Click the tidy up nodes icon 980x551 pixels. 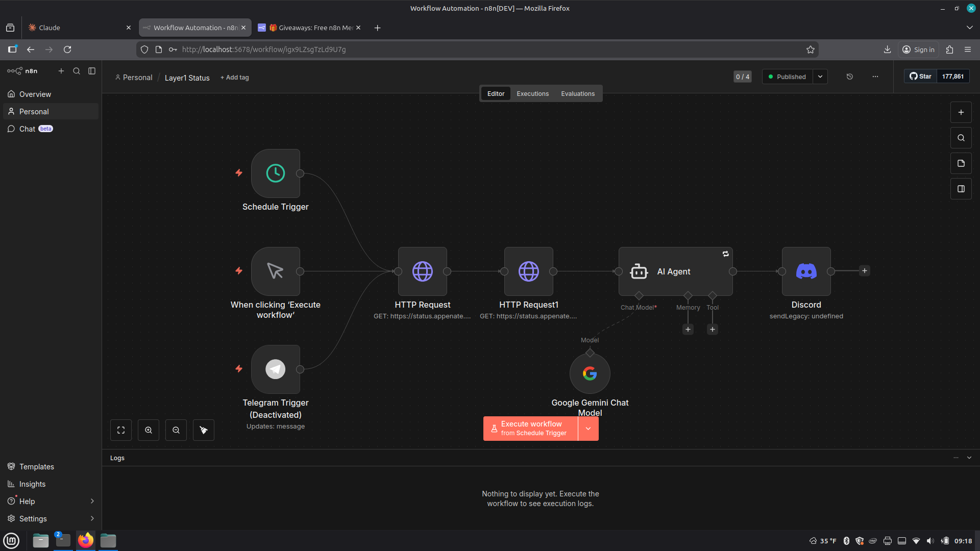pyautogui.click(x=204, y=430)
